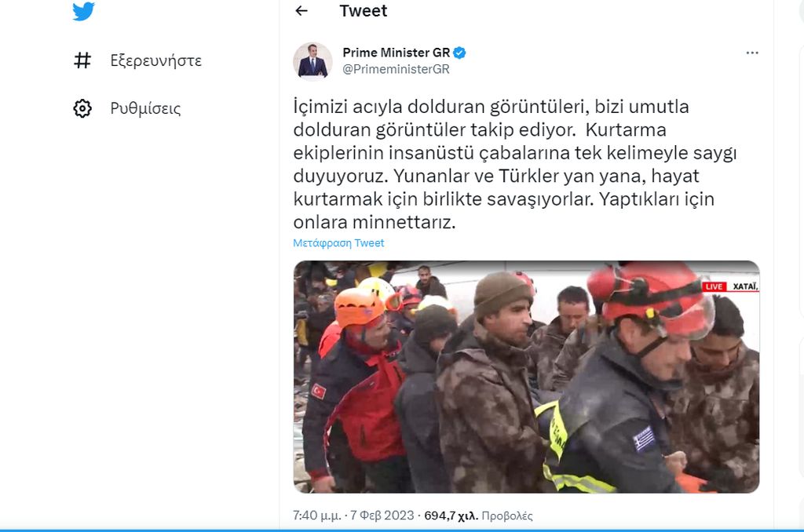Go back using the arrow beside Tweet
The image size is (804, 532).
(301, 11)
